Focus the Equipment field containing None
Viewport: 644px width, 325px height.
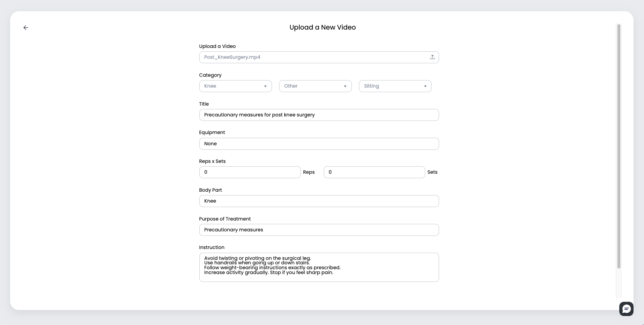[319, 144]
